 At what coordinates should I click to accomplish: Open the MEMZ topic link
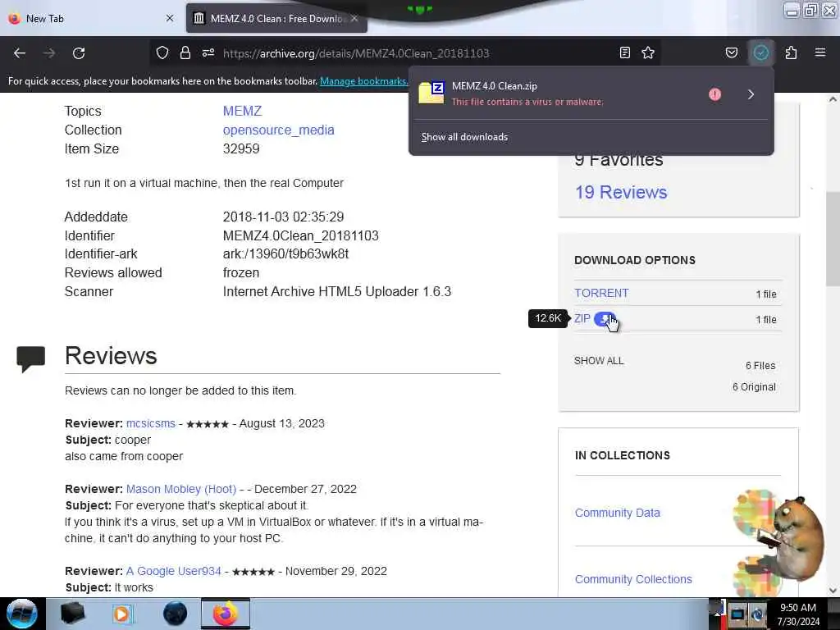242,111
